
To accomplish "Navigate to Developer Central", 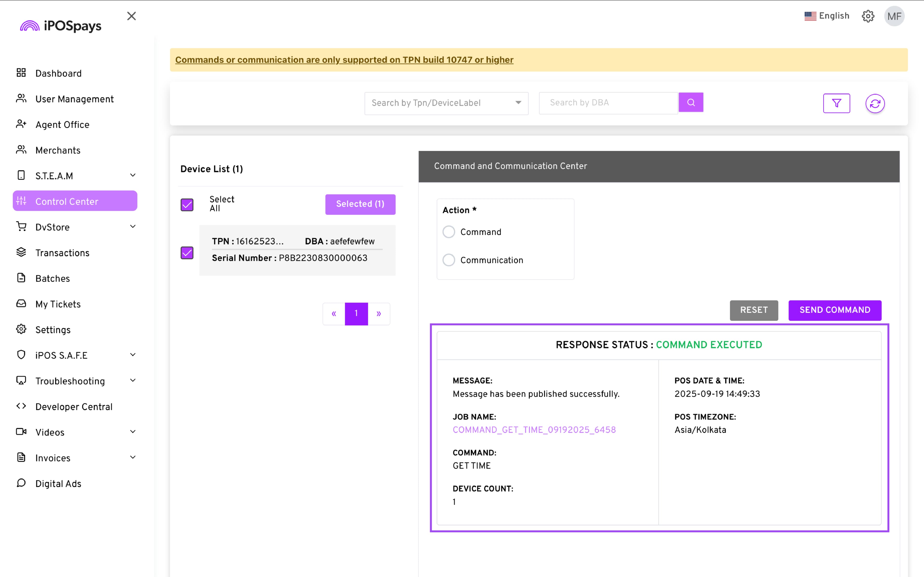I will pyautogui.click(x=74, y=406).
